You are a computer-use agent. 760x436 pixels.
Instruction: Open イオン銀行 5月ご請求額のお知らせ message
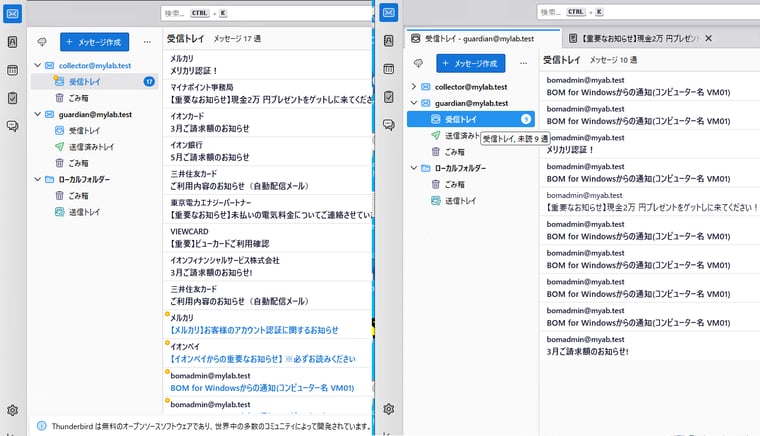268,151
